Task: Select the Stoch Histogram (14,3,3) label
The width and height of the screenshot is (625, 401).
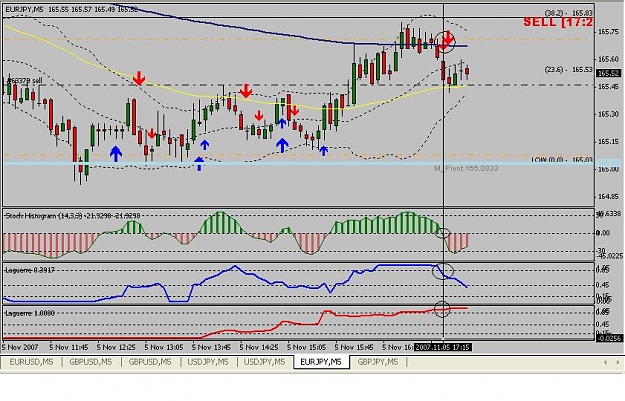Action: click(x=72, y=216)
